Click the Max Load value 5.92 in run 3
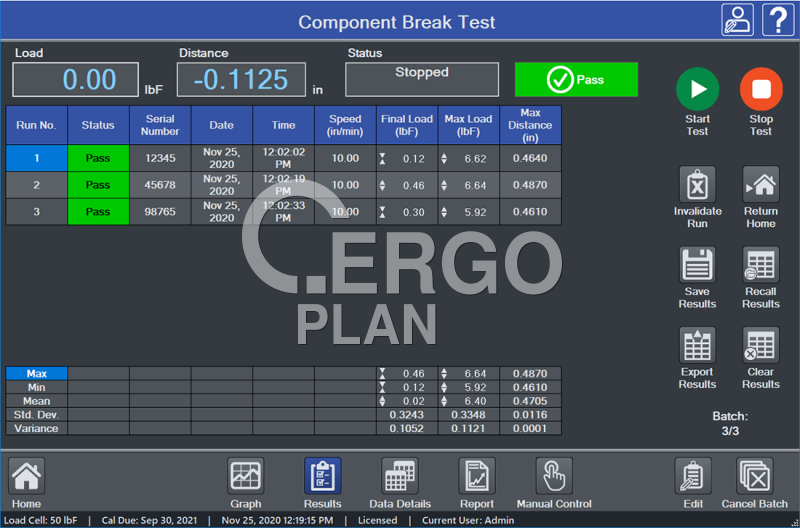Screen dimensions: 800x528 pyautogui.click(x=468, y=212)
